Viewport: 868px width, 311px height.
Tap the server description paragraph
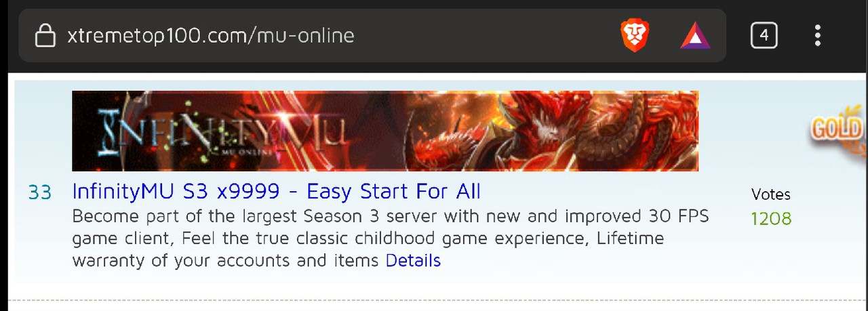[390, 239]
